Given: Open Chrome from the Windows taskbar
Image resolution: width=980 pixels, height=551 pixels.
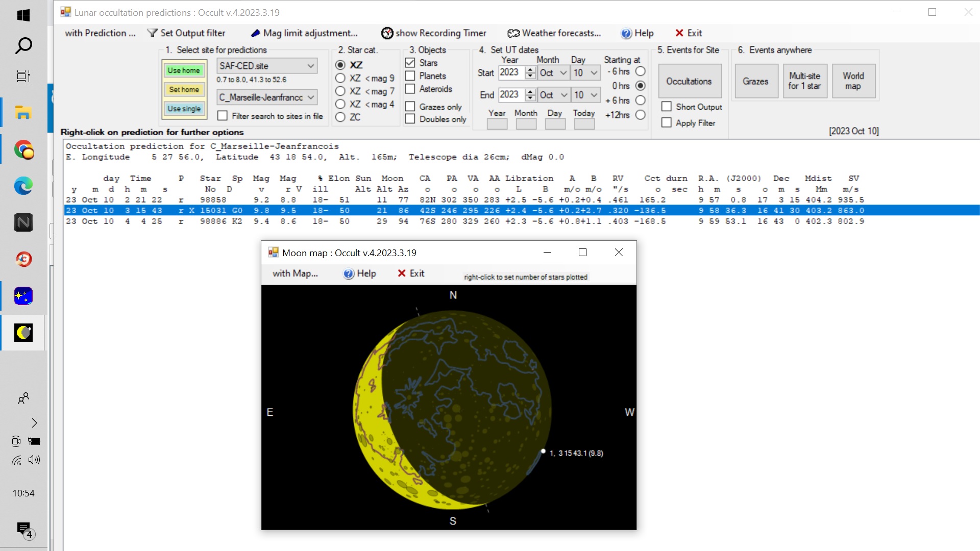Looking at the screenshot, I should [x=23, y=150].
